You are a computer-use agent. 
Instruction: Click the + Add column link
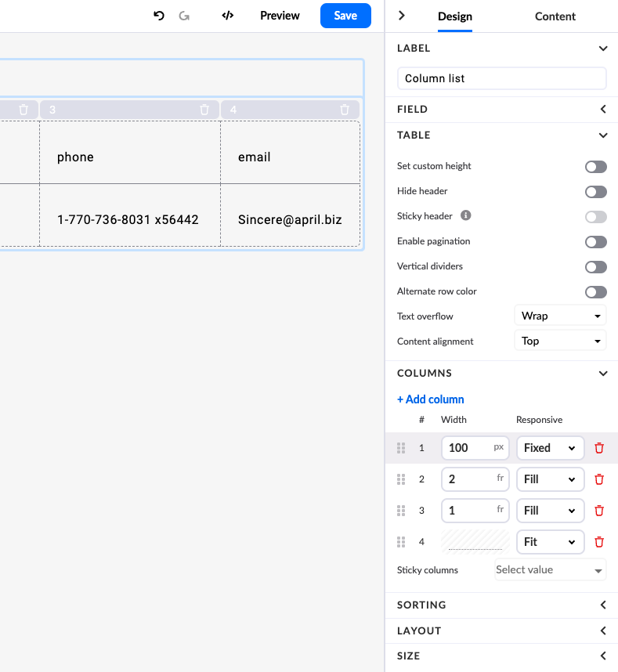(x=430, y=399)
